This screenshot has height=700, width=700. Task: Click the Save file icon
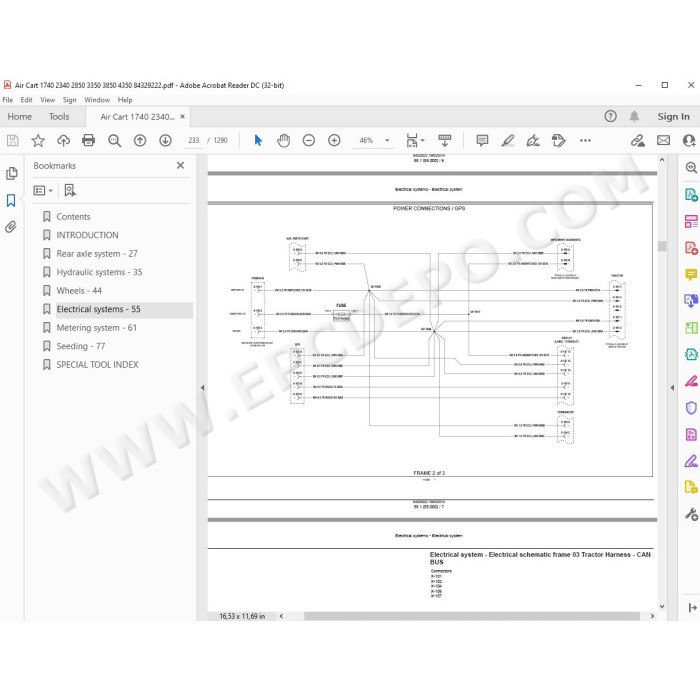pos(12,141)
